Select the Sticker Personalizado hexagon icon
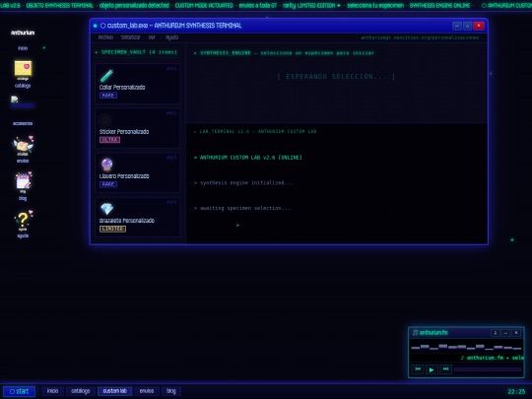Viewport: 532px width, 399px height. (x=104, y=120)
